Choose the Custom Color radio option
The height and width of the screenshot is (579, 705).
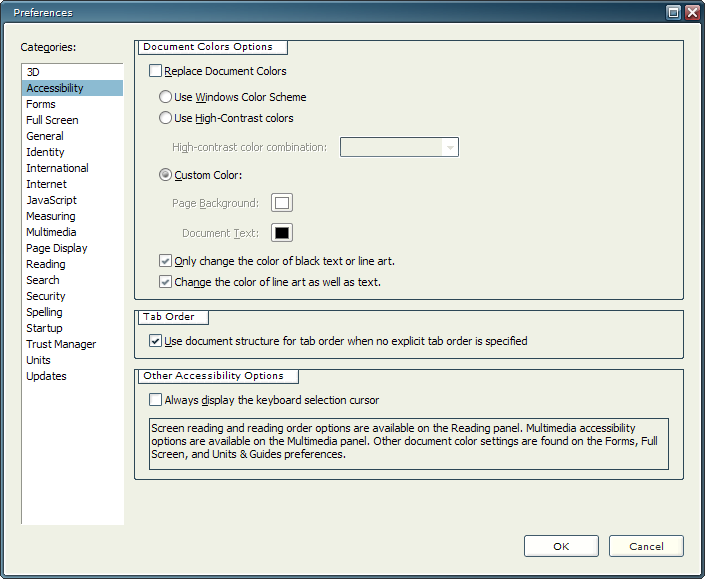click(165, 175)
